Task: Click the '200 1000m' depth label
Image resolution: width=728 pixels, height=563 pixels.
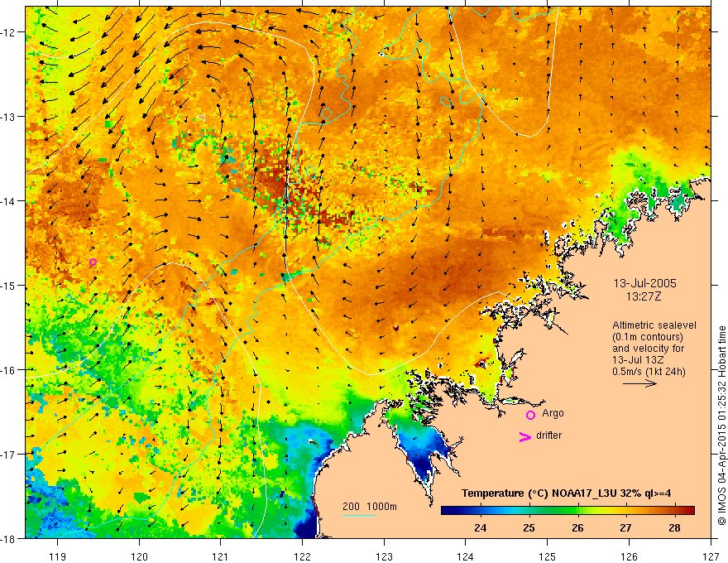Action: coord(370,507)
